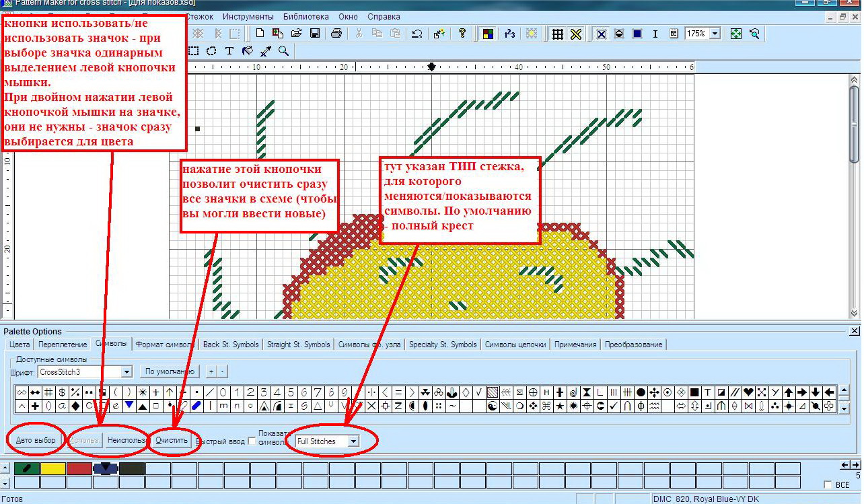Switch to the Формат символа tab
The width and height of the screenshot is (864, 504).
tap(165, 345)
